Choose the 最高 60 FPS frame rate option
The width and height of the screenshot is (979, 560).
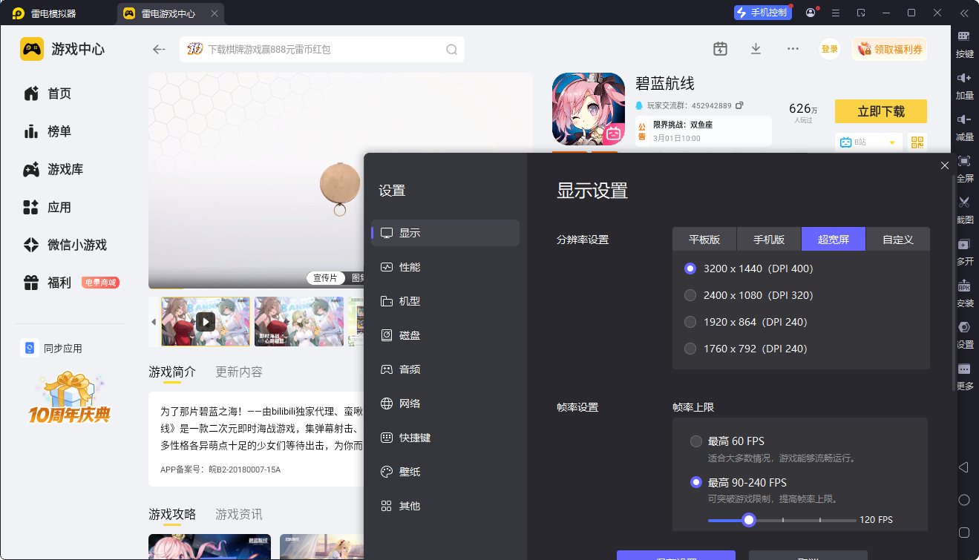tap(696, 441)
